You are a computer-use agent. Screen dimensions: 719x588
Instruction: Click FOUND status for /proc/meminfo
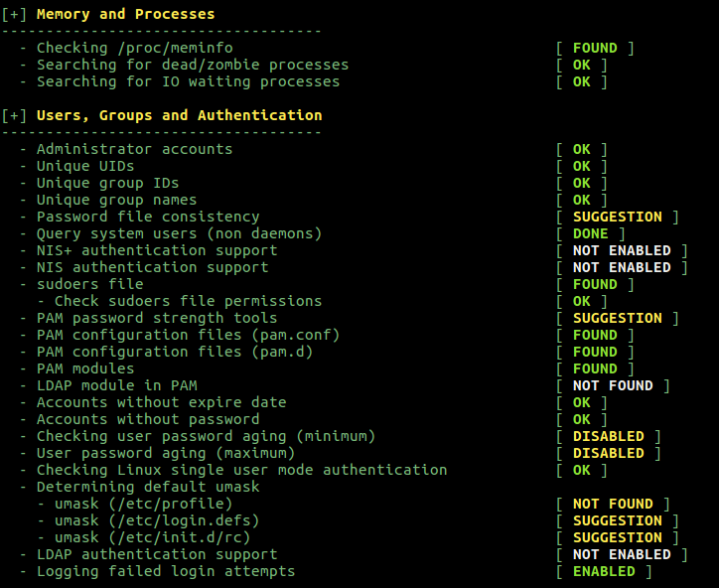click(x=595, y=48)
